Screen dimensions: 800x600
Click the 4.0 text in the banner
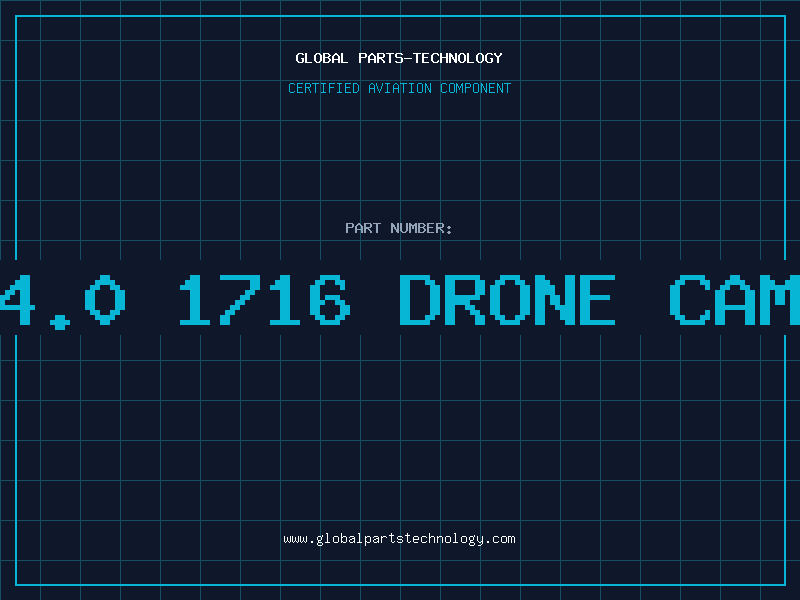[x=63, y=301]
